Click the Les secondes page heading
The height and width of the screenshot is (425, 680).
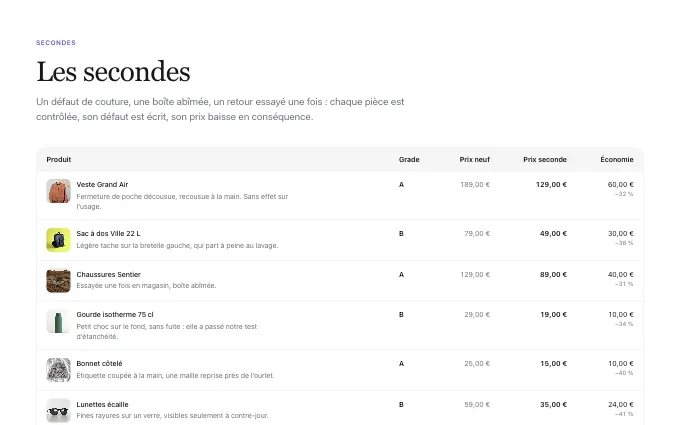pos(113,72)
